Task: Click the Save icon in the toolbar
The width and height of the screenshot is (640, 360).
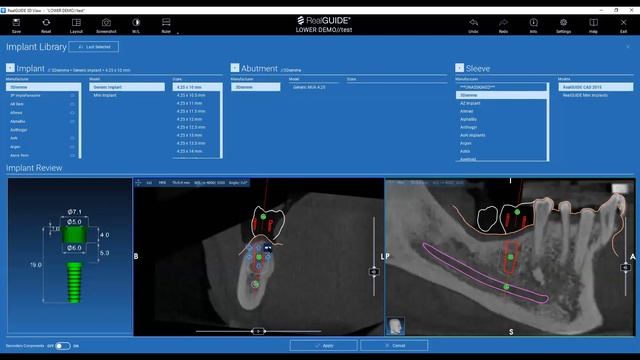Action: [x=16, y=22]
